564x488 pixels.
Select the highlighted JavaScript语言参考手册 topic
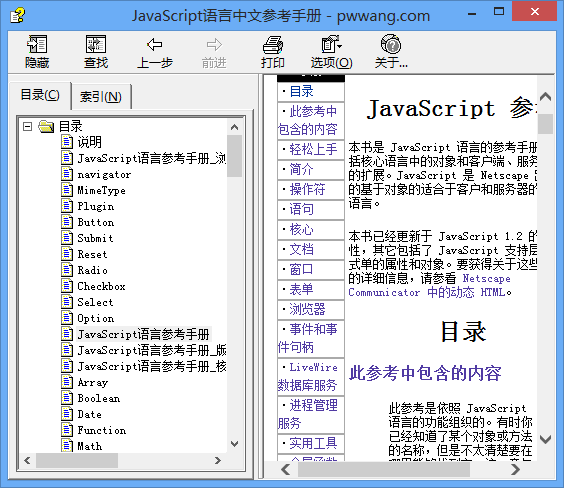click(x=144, y=334)
